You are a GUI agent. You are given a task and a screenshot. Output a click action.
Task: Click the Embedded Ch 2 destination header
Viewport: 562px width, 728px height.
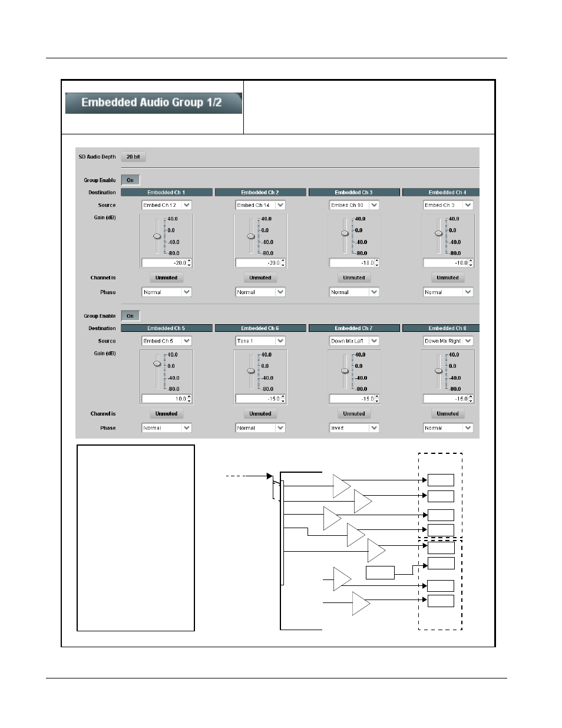260,192
